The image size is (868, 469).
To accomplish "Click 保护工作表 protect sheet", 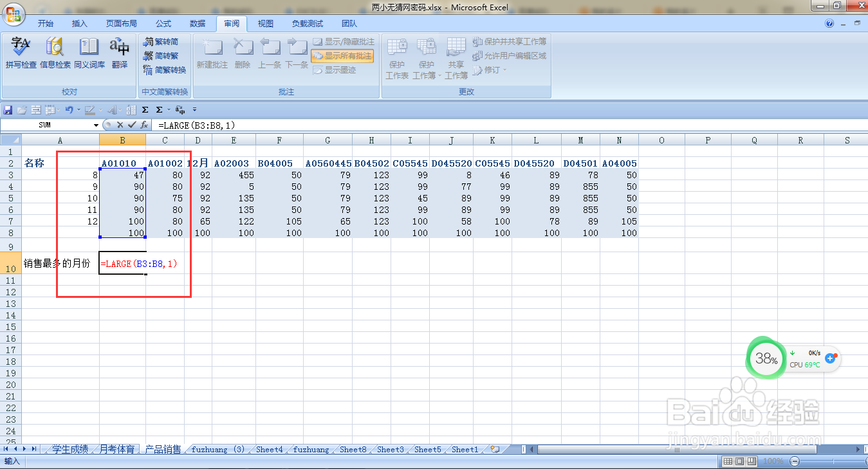I will (397, 58).
